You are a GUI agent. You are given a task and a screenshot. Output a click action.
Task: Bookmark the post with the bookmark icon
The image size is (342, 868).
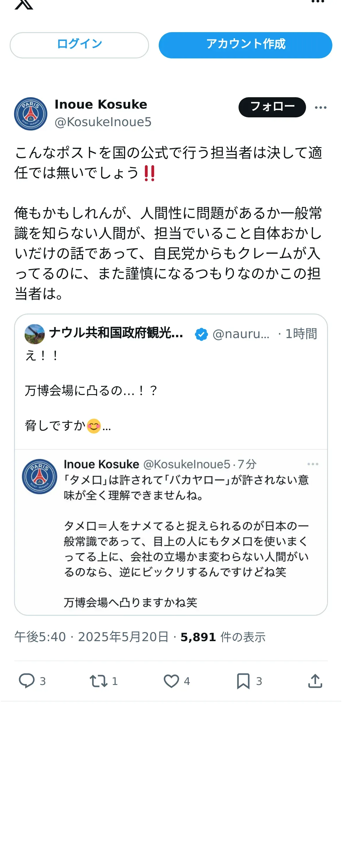(x=243, y=681)
